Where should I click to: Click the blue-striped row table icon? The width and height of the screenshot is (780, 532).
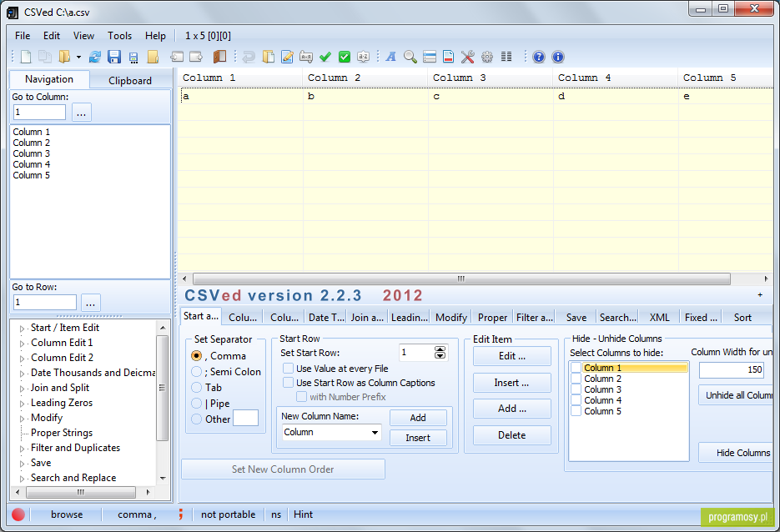430,57
